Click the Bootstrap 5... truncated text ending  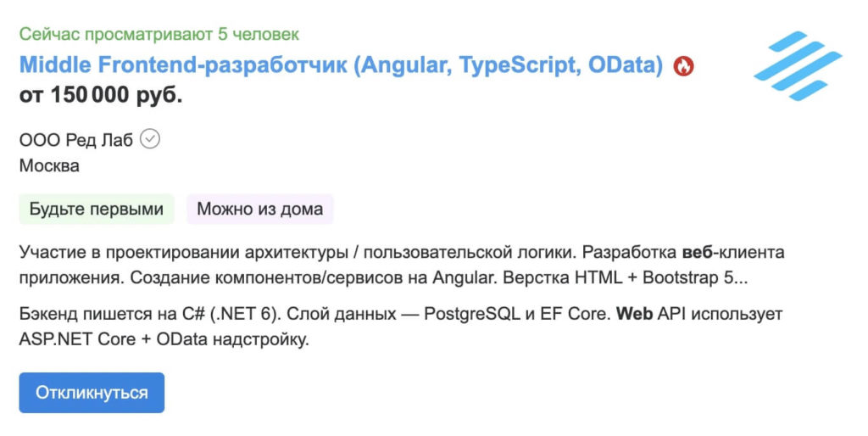pos(695,277)
